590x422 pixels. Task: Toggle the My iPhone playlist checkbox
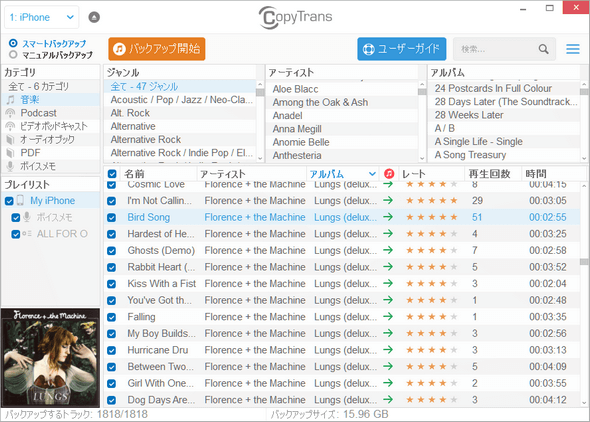click(x=9, y=201)
